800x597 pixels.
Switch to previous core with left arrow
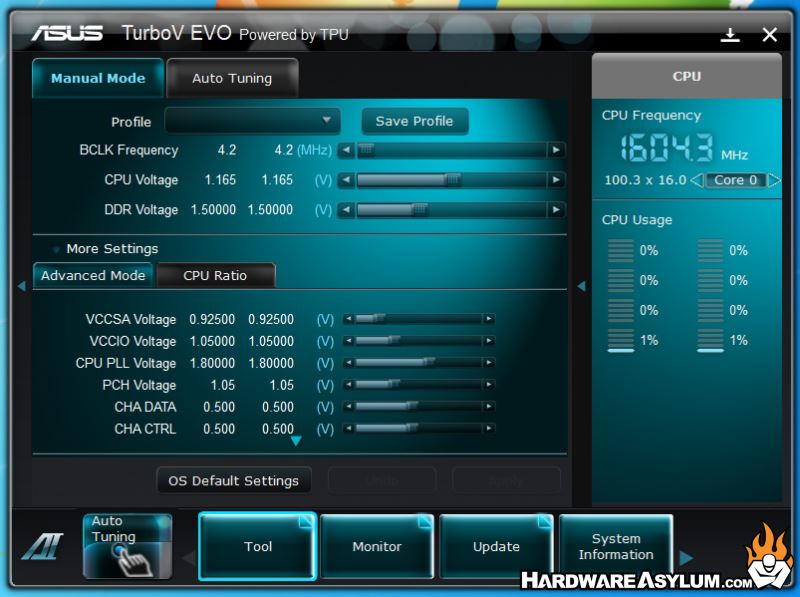696,180
